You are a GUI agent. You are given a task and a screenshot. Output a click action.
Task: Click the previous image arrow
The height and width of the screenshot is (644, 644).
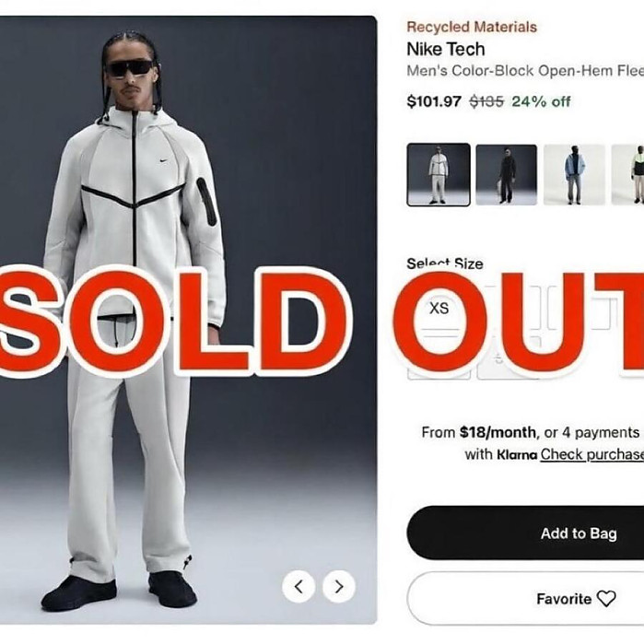299,586
